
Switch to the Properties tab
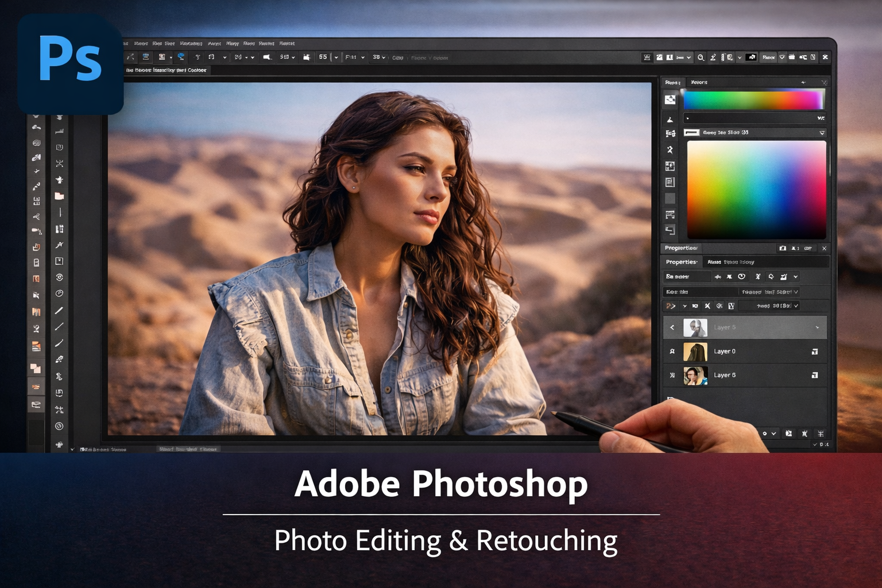[x=682, y=262]
